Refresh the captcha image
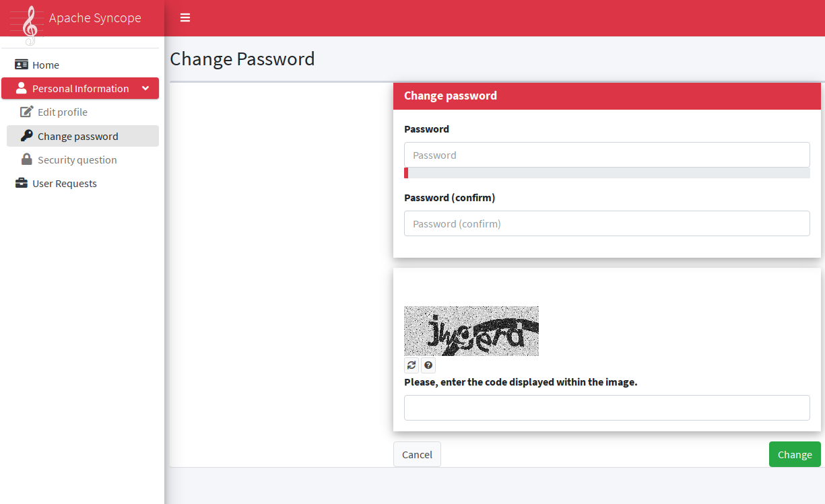 tap(411, 365)
